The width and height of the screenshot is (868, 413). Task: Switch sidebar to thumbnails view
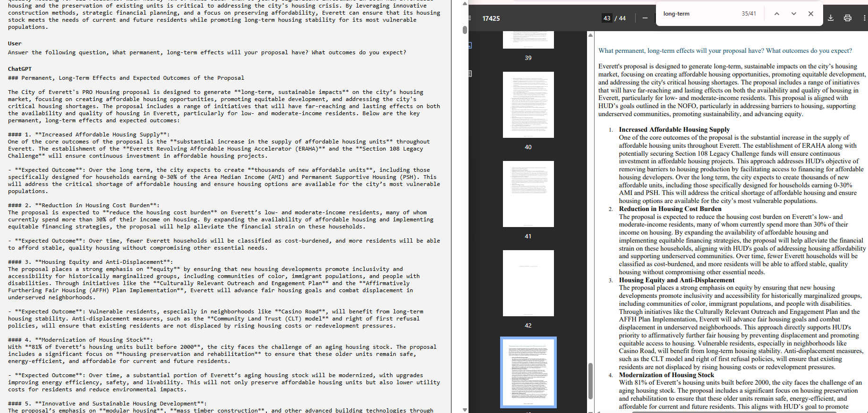(x=470, y=45)
